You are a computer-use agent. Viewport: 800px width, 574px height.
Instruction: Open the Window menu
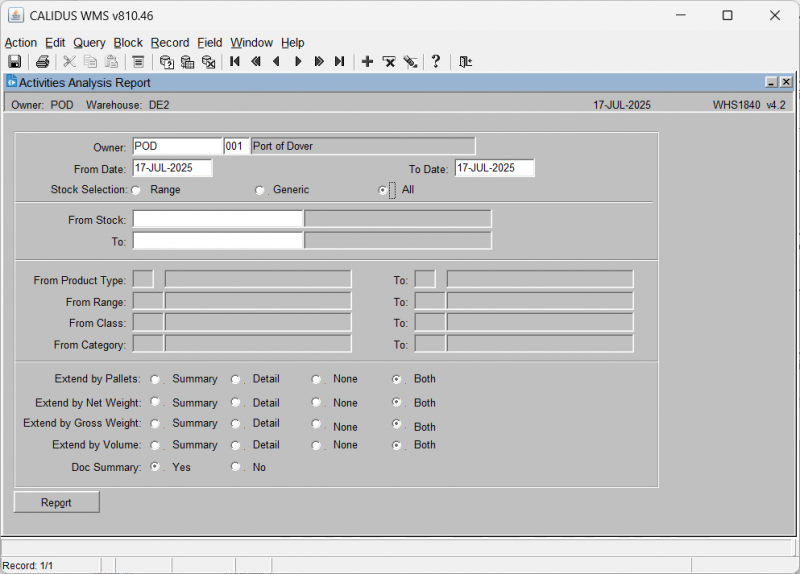click(x=252, y=43)
